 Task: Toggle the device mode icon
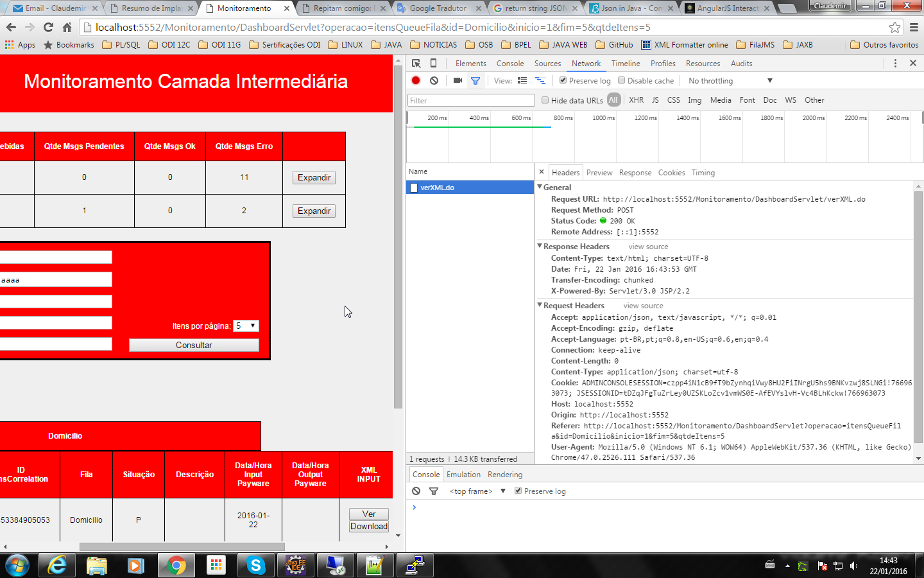(x=433, y=63)
